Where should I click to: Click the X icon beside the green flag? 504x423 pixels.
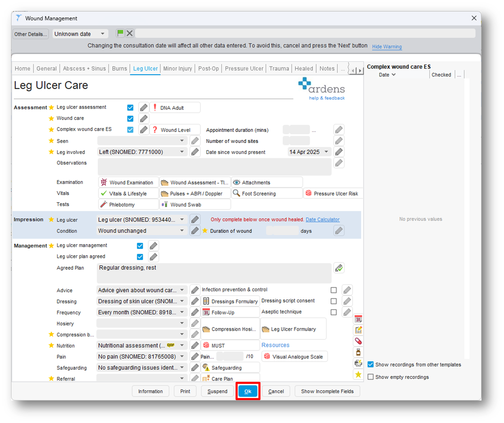coord(130,33)
